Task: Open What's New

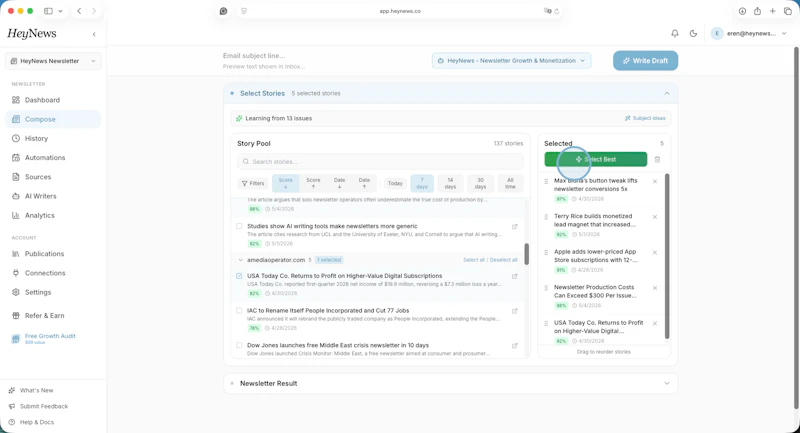Action: click(36, 390)
